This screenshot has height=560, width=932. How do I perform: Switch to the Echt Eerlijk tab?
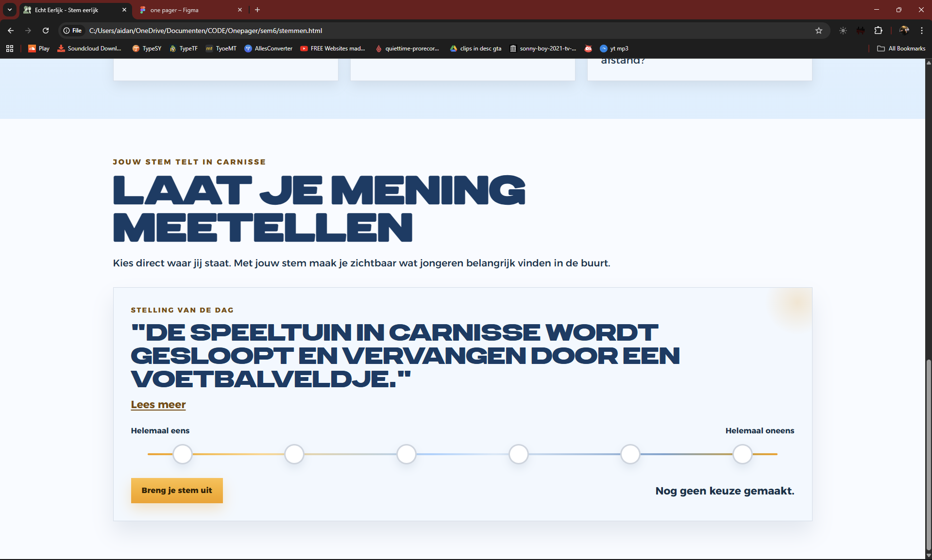pyautogui.click(x=68, y=10)
